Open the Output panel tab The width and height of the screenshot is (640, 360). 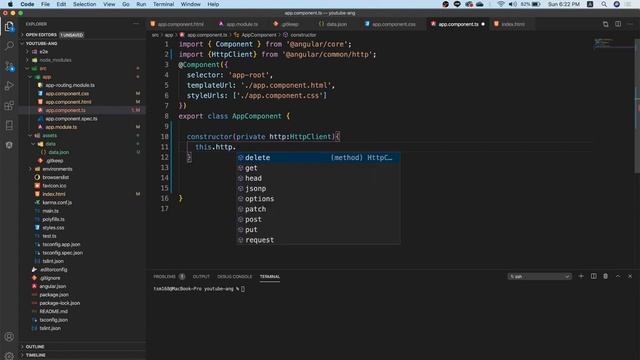click(x=201, y=276)
